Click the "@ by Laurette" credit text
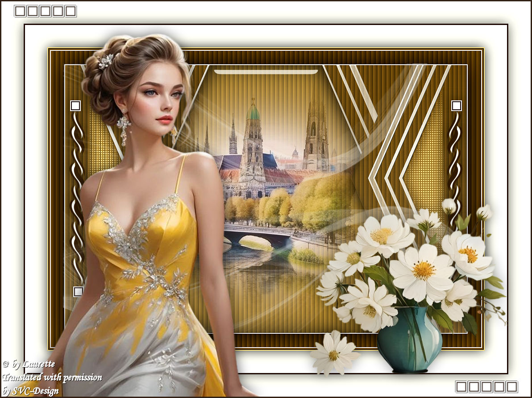Screen dimensions: 532x398 (x=29, y=365)
